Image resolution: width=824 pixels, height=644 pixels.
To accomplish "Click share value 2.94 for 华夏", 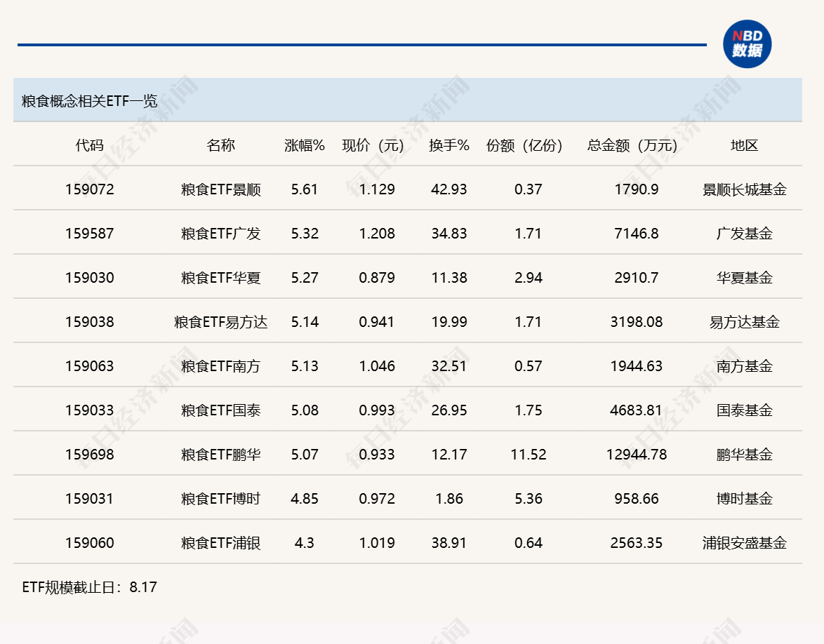I will pos(529,277).
